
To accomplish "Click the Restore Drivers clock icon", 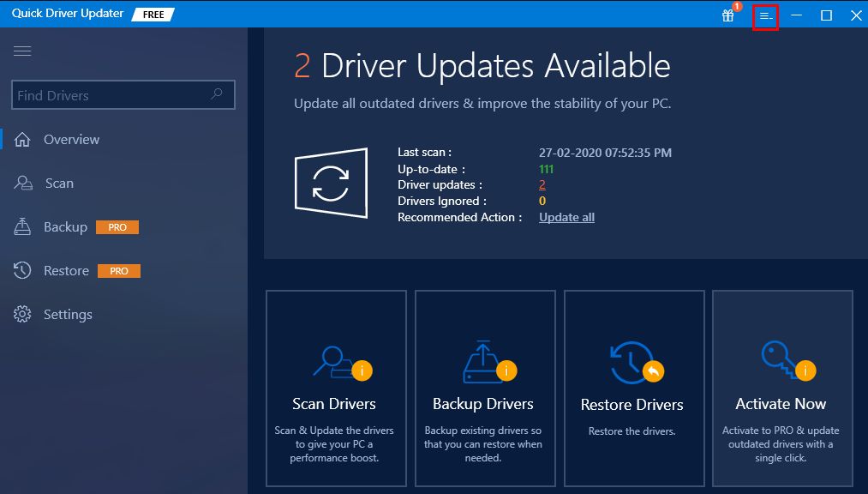I will click(631, 363).
